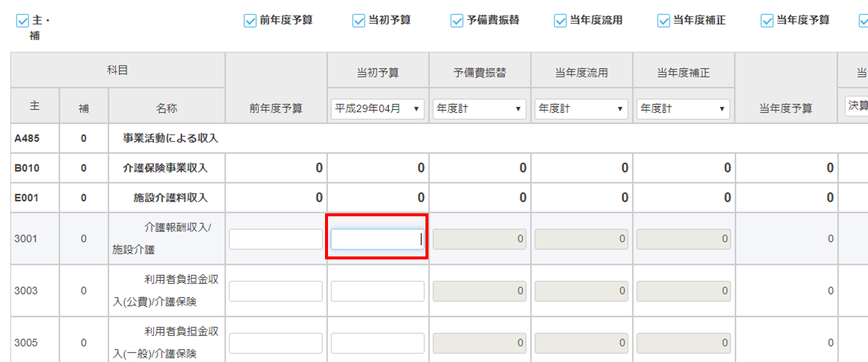Open the 当年度補正 年度計 dropdown
868x362 pixels.
point(683,109)
